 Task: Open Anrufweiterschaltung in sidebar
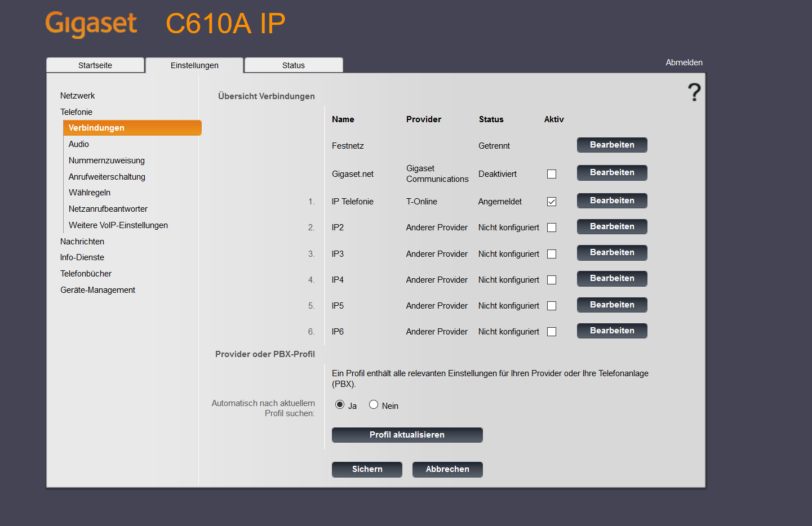107,177
